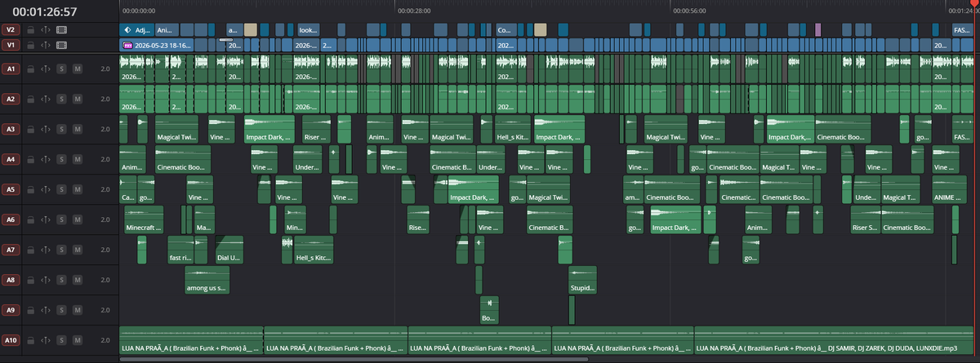Lock audio track A5
The width and height of the screenshot is (980, 363).
tap(30, 190)
